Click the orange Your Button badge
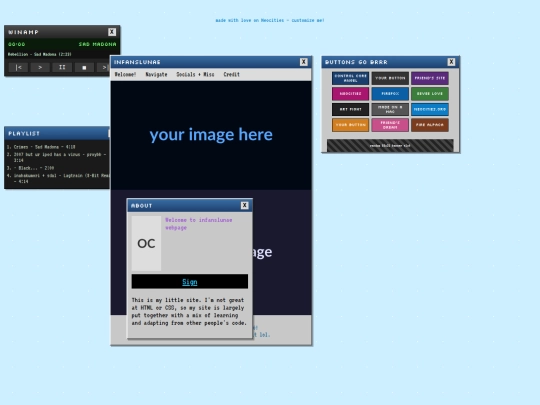 point(351,125)
